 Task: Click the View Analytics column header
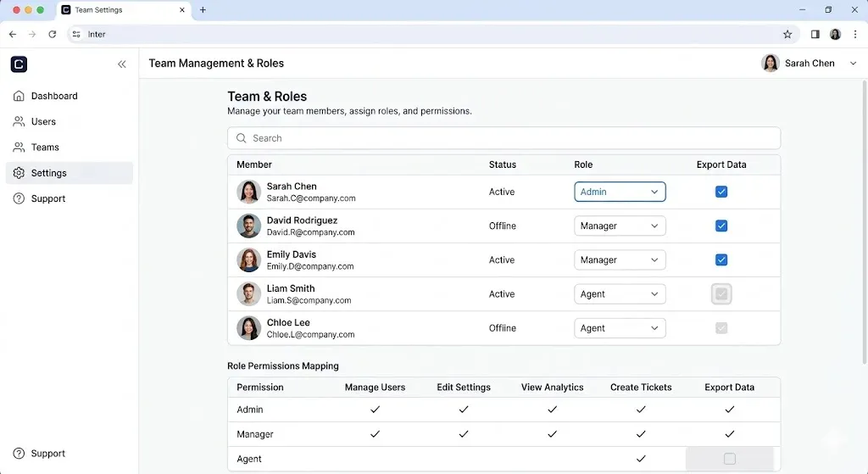[x=552, y=387]
